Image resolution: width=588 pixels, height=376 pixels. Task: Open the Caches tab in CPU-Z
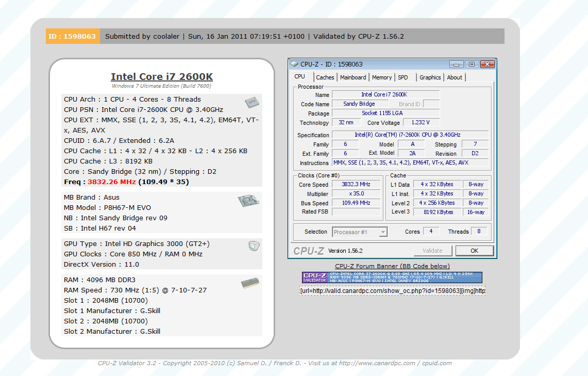(325, 77)
